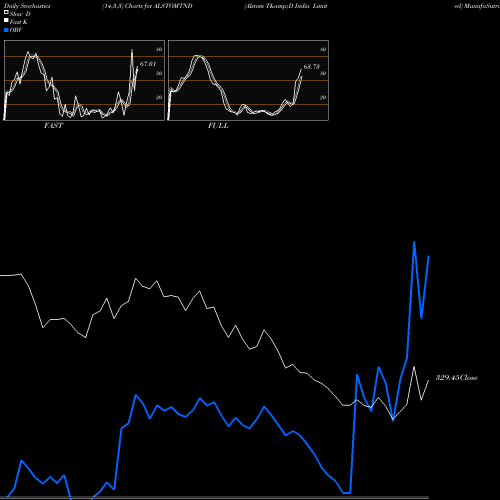Select the 67.01 value in FAST chart
Viewport: 500px width, 500px height.
pos(148,64)
